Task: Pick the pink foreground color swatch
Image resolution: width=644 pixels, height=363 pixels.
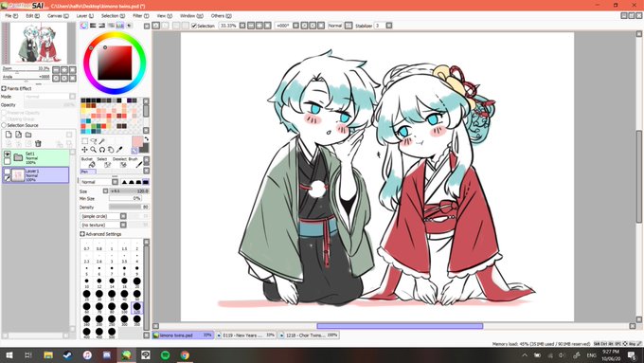Action: 137,142
